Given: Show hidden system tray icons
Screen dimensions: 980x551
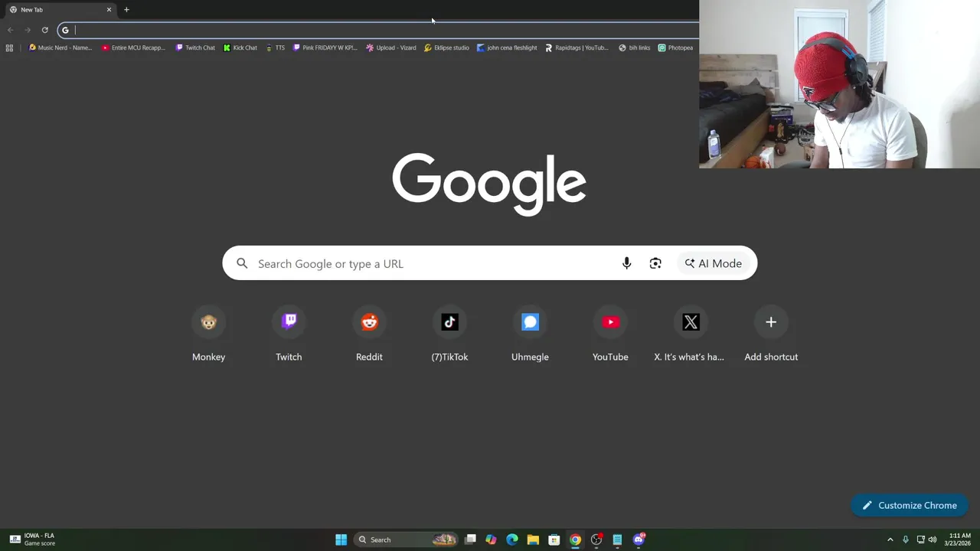Looking at the screenshot, I should (890, 540).
